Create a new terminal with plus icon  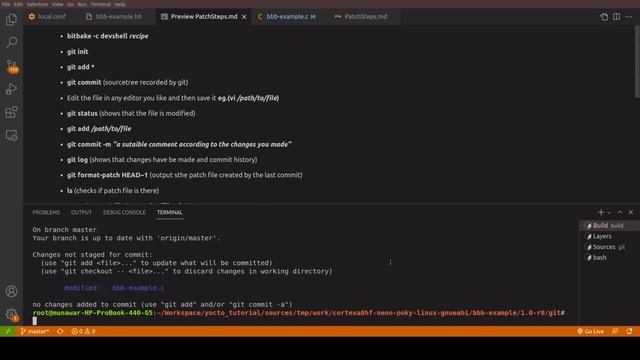[601, 212]
